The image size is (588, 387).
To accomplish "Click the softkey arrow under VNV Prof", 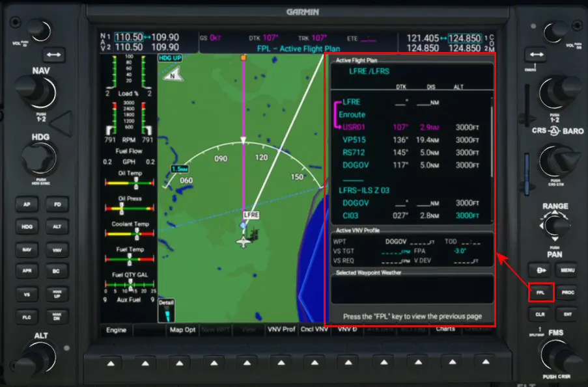I will pos(281,363).
